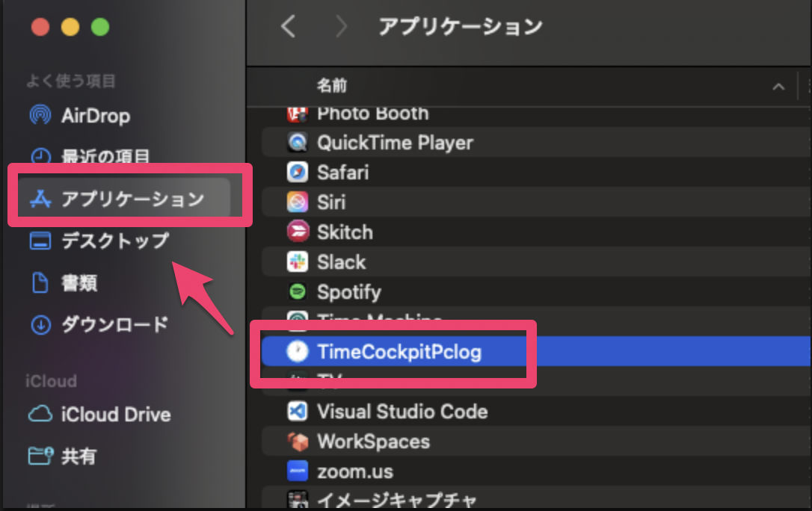812x511 pixels.
Task: Click the アプリケーション sidebar icon
Action: click(40, 199)
